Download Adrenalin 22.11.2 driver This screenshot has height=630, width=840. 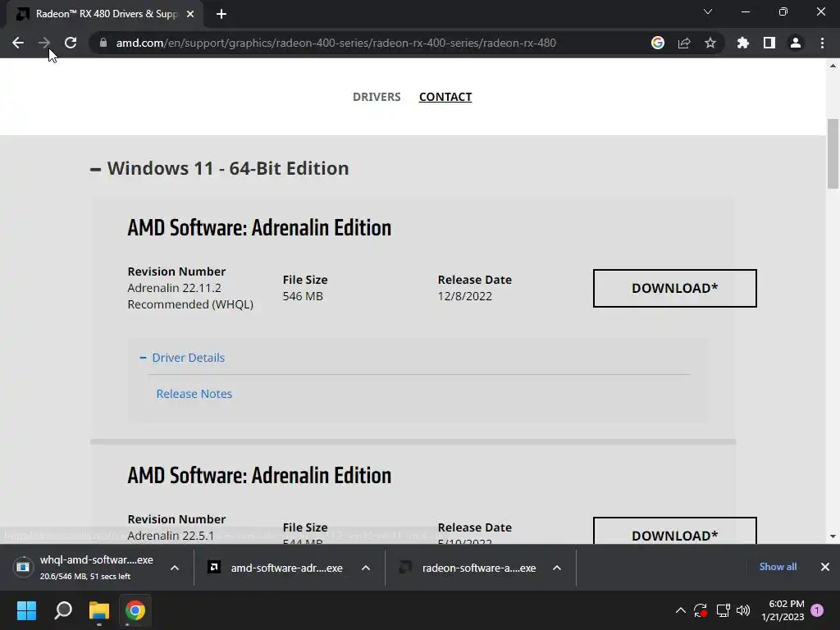tap(674, 288)
